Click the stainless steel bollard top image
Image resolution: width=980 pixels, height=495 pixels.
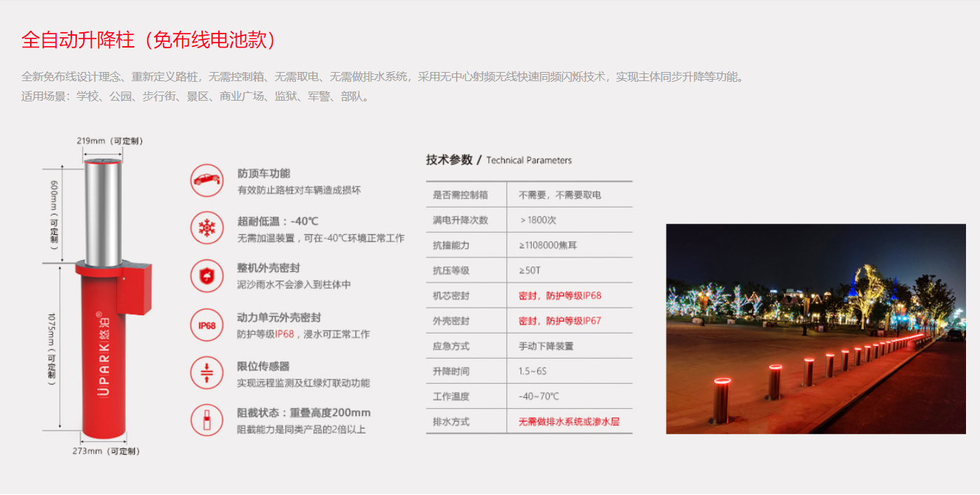click(103, 210)
